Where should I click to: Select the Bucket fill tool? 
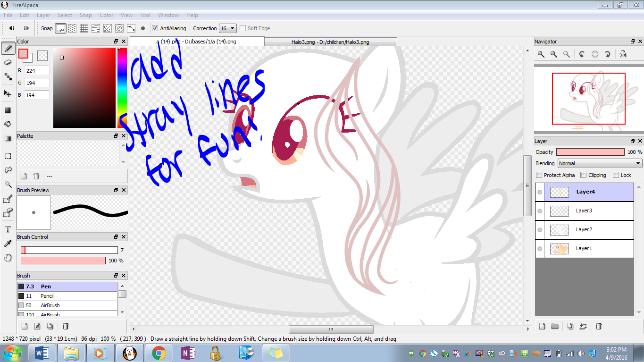click(x=8, y=124)
